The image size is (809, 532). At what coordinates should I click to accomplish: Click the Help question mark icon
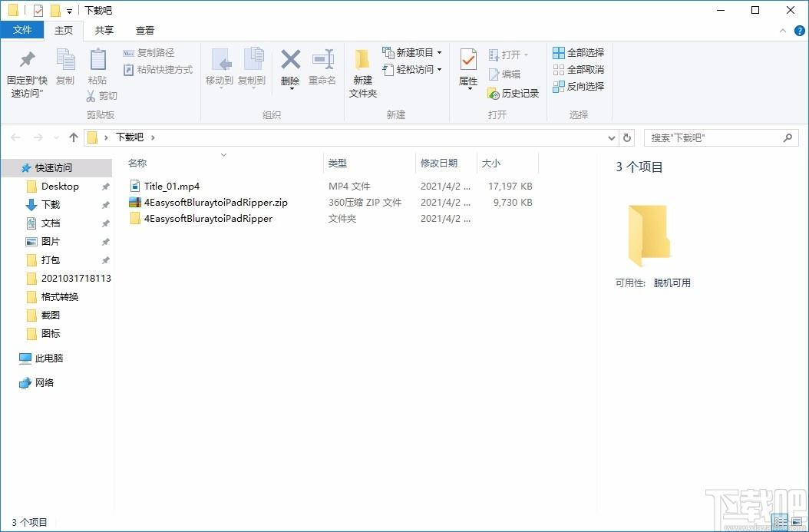pos(800,31)
